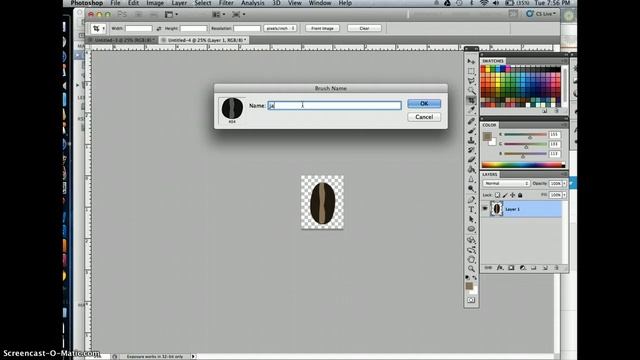Image resolution: width=640 pixels, height=360 pixels.
Task: Click the G color slider
Action: coord(525,144)
